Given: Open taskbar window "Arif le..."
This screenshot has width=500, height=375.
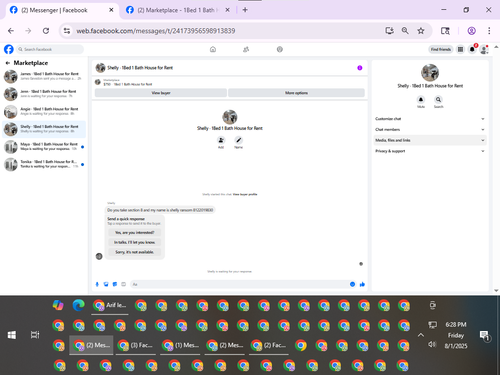Looking at the screenshot, I should 110,305.
